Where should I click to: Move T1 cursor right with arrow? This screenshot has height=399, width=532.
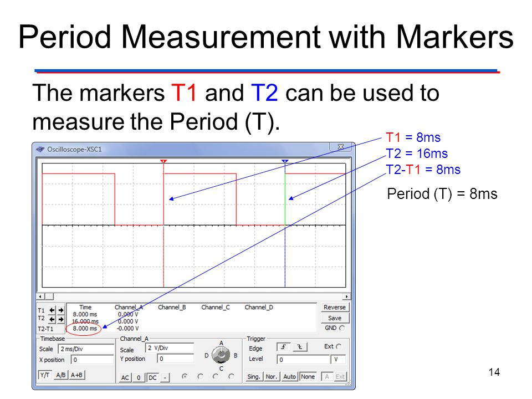click(61, 310)
